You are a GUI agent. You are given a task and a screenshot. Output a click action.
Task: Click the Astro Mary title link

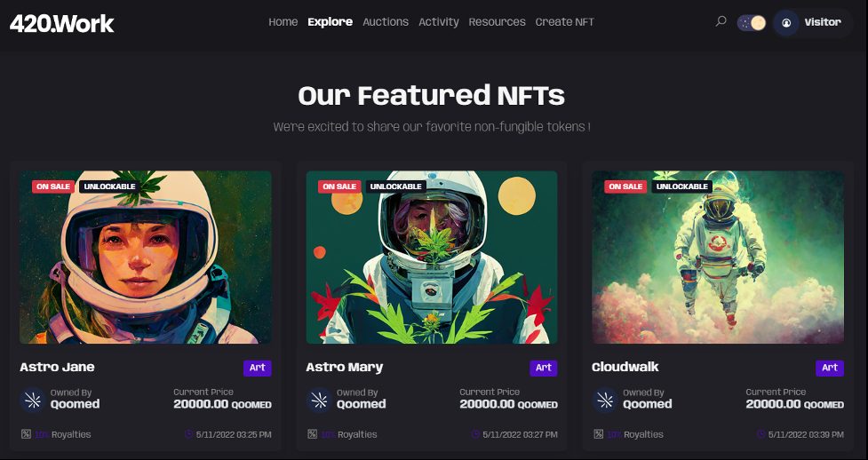[x=345, y=367]
